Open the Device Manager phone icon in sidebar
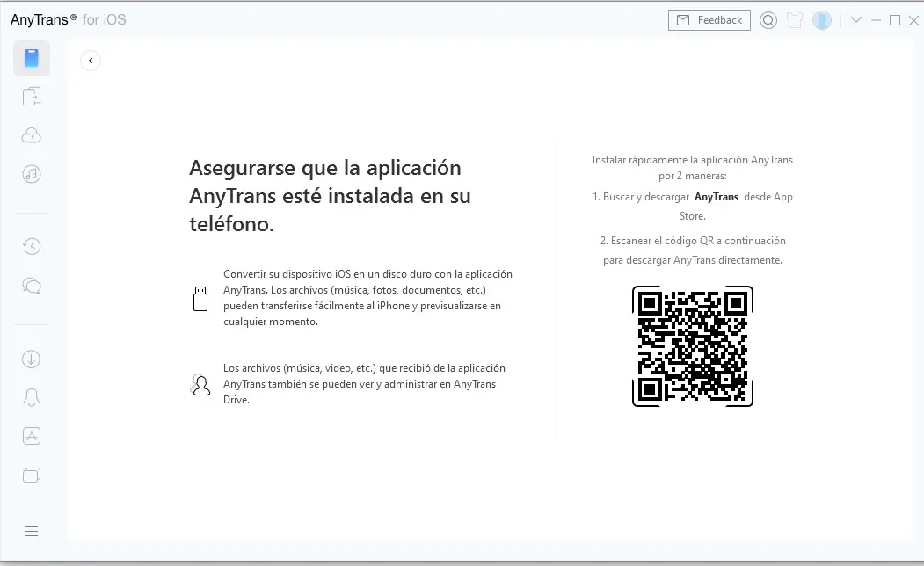Viewport: 924px width, 566px height. click(x=32, y=58)
